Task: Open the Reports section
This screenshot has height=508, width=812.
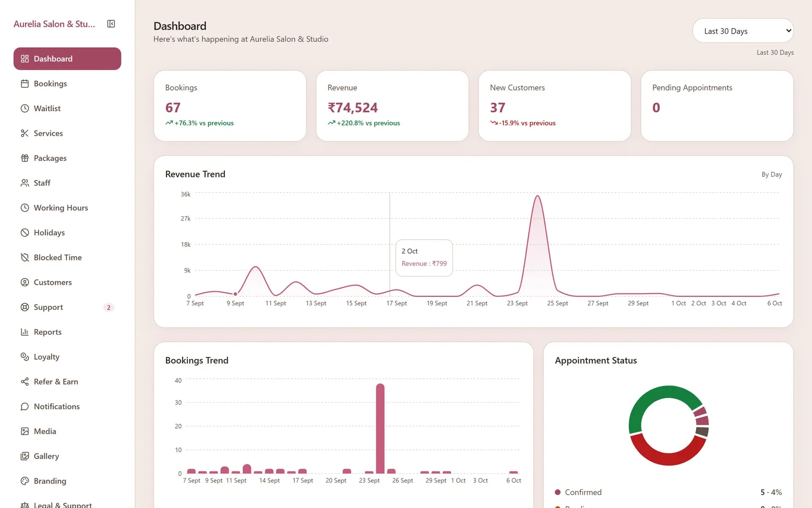Action: point(67,332)
